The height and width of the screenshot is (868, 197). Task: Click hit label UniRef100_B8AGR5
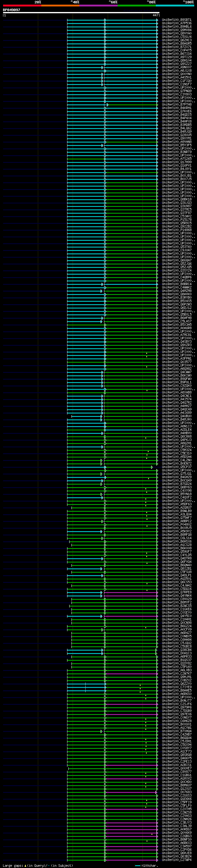coord(177,43)
